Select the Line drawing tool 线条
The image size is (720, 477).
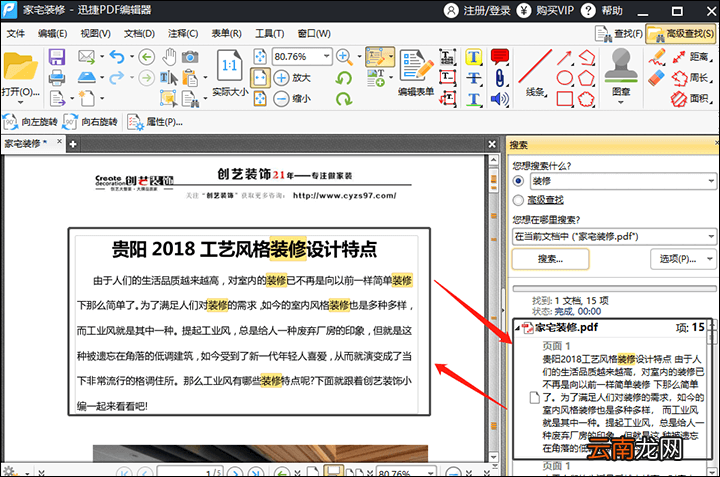tap(535, 73)
